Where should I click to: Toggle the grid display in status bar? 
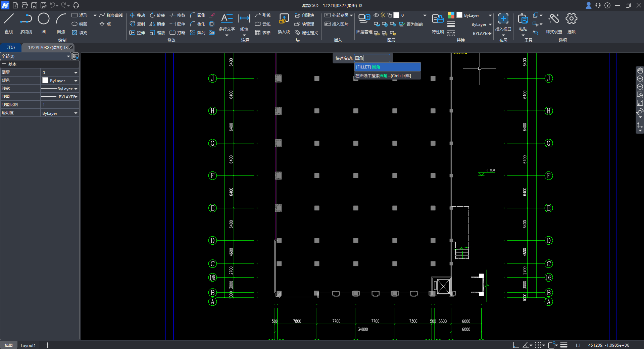[x=538, y=345]
